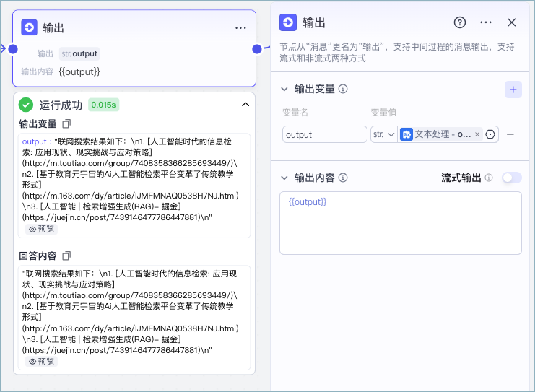Close the output configuration panel

coord(511,22)
